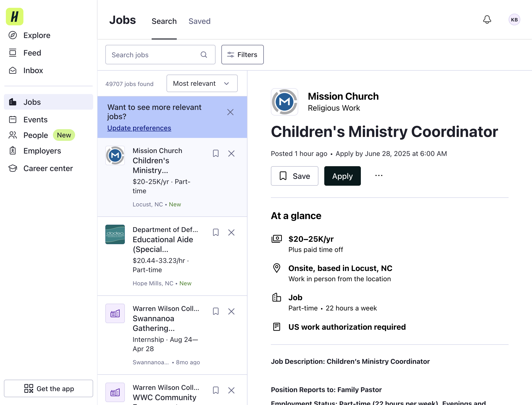Open Employers in the sidebar
Screen dimensions: 532x405
[35, 151]
